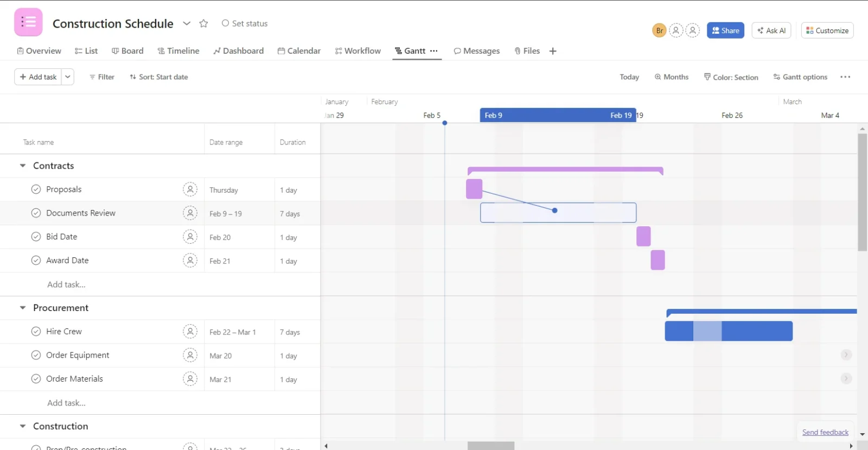
Task: Mark Award Date task complete
Action: [36, 261]
